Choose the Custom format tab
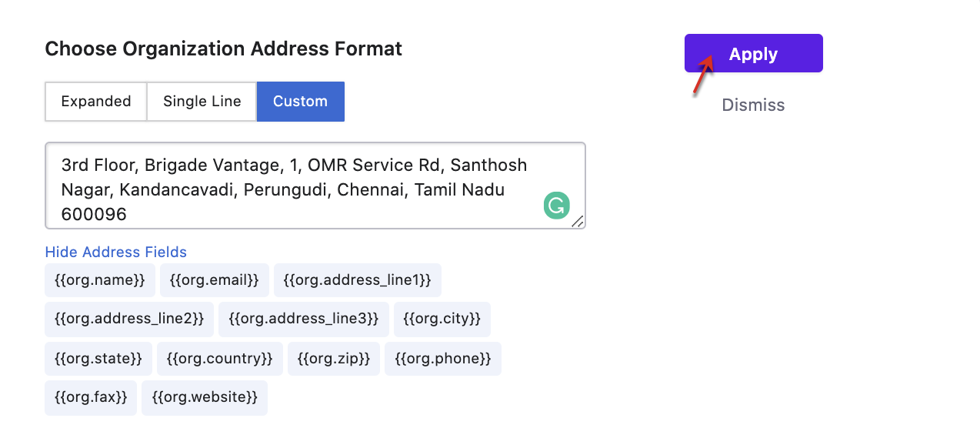Viewport: 980px width, 445px height. click(300, 102)
